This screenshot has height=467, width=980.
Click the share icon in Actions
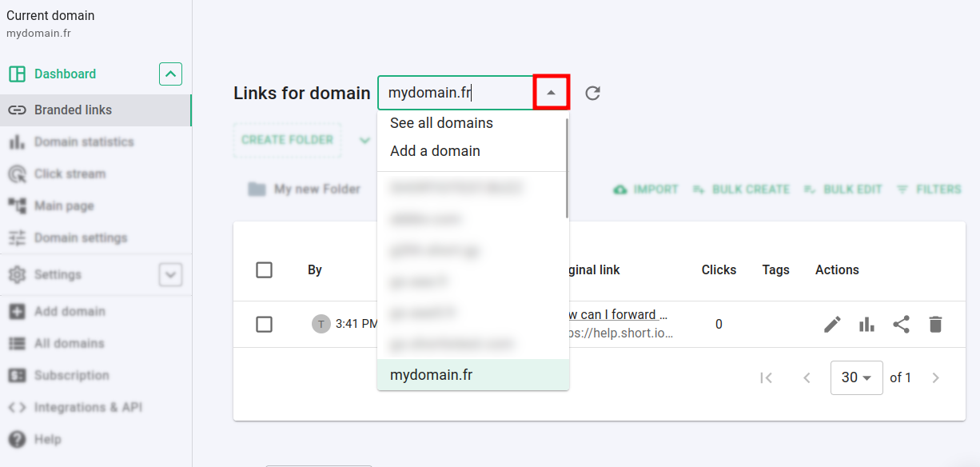pyautogui.click(x=901, y=324)
